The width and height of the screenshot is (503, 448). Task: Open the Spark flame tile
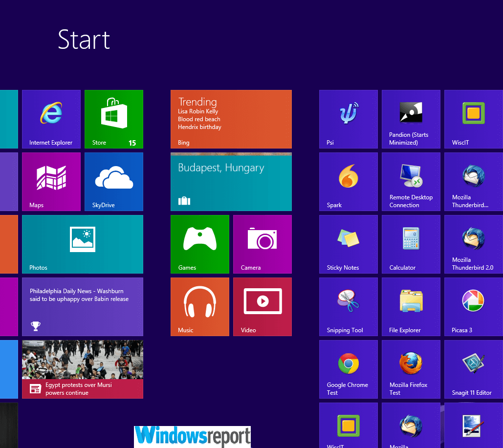[349, 182]
